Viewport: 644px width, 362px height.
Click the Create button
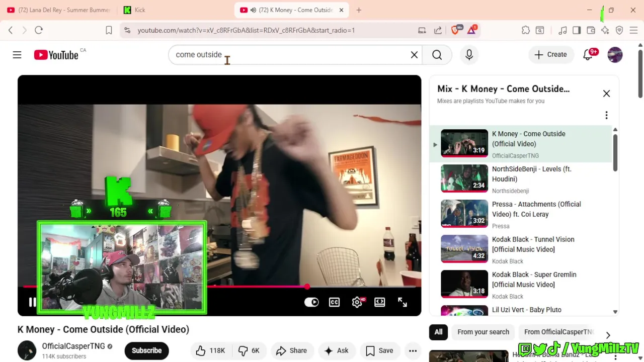[550, 55]
